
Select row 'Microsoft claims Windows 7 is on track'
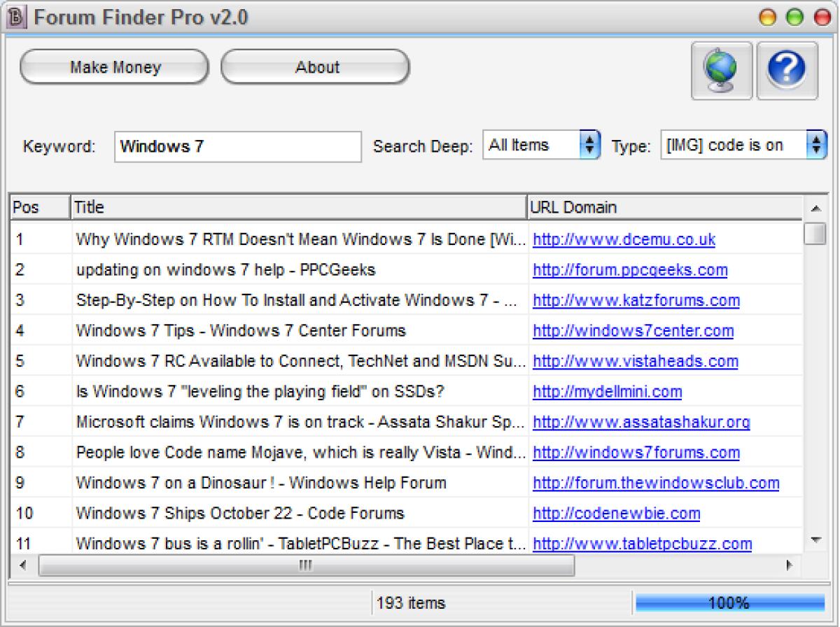click(x=407, y=423)
